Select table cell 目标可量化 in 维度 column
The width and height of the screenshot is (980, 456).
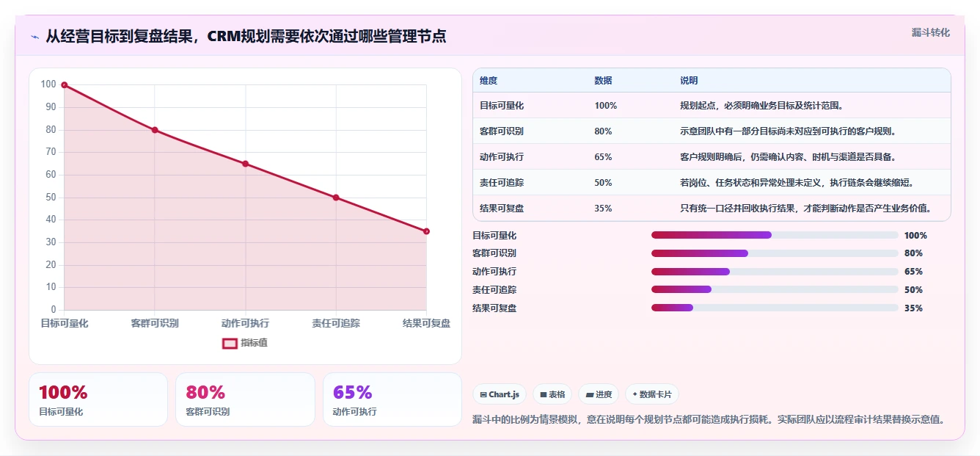(x=502, y=106)
